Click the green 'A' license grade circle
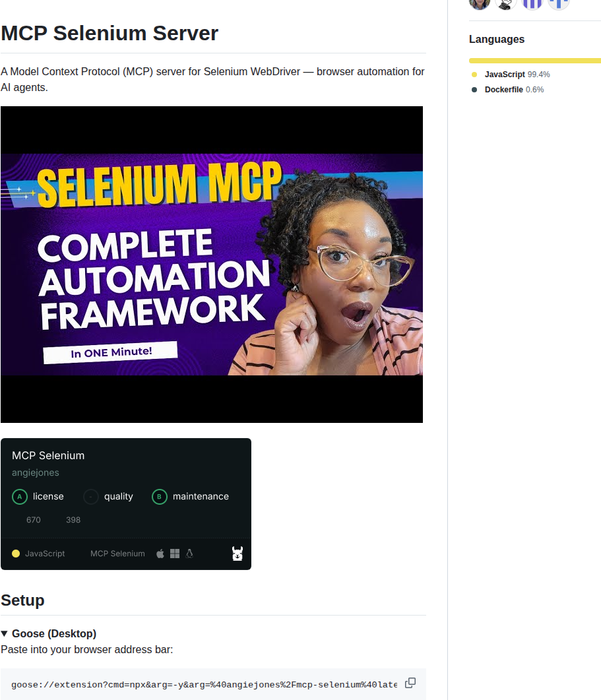The height and width of the screenshot is (700, 601). point(20,496)
